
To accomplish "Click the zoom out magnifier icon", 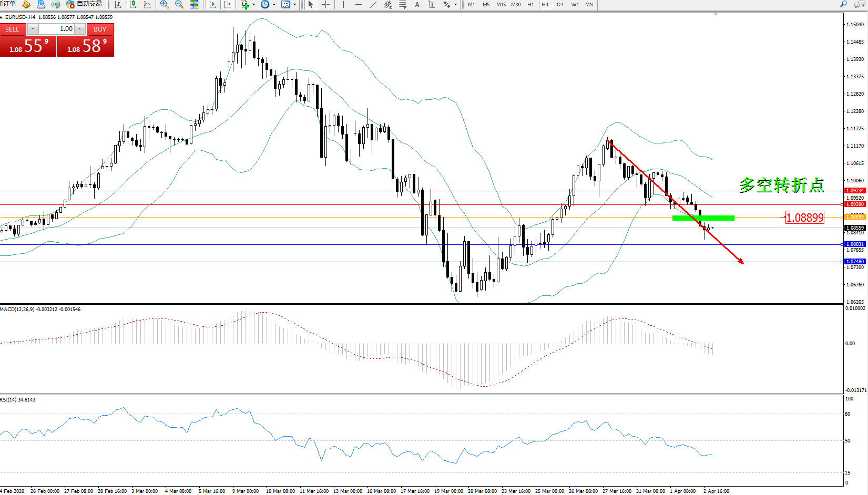I will (x=179, y=5).
